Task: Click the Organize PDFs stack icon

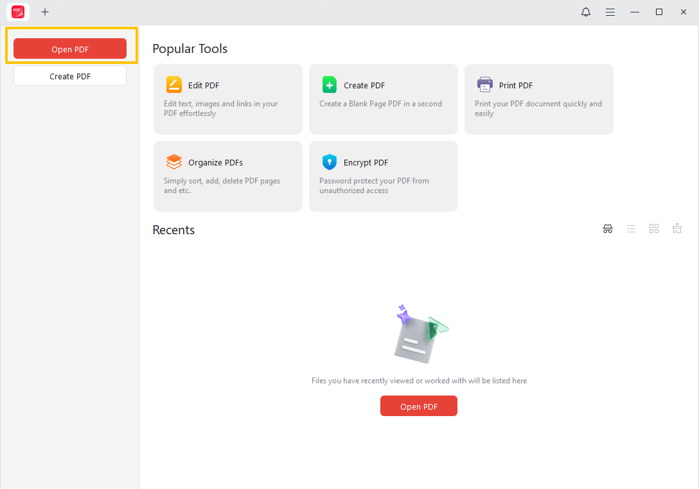Action: [x=174, y=162]
